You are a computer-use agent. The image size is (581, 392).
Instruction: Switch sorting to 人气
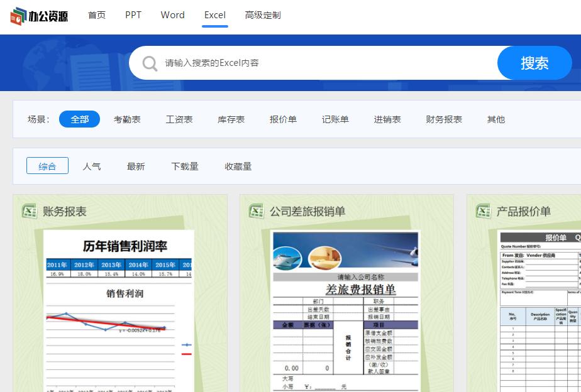pyautogui.click(x=91, y=165)
